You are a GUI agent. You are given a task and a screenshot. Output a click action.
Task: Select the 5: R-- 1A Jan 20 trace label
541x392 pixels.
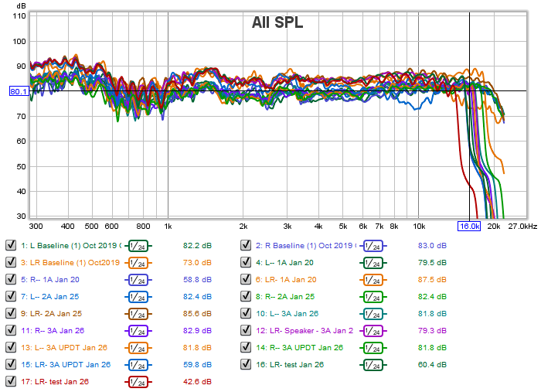tap(50, 280)
